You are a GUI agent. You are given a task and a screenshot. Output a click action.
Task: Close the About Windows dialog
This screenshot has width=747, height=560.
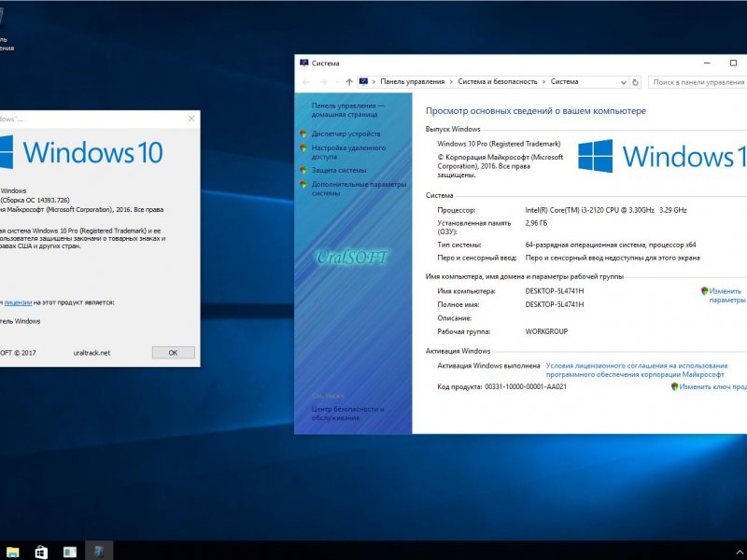(x=191, y=119)
